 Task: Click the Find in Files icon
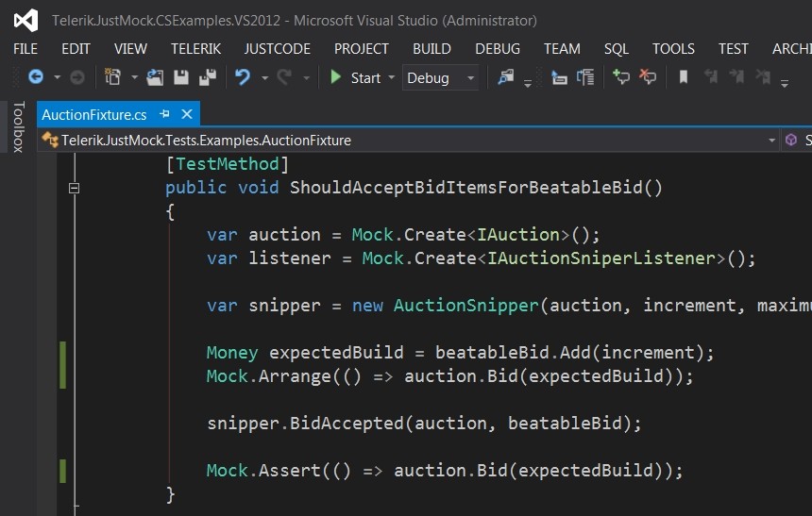(505, 77)
